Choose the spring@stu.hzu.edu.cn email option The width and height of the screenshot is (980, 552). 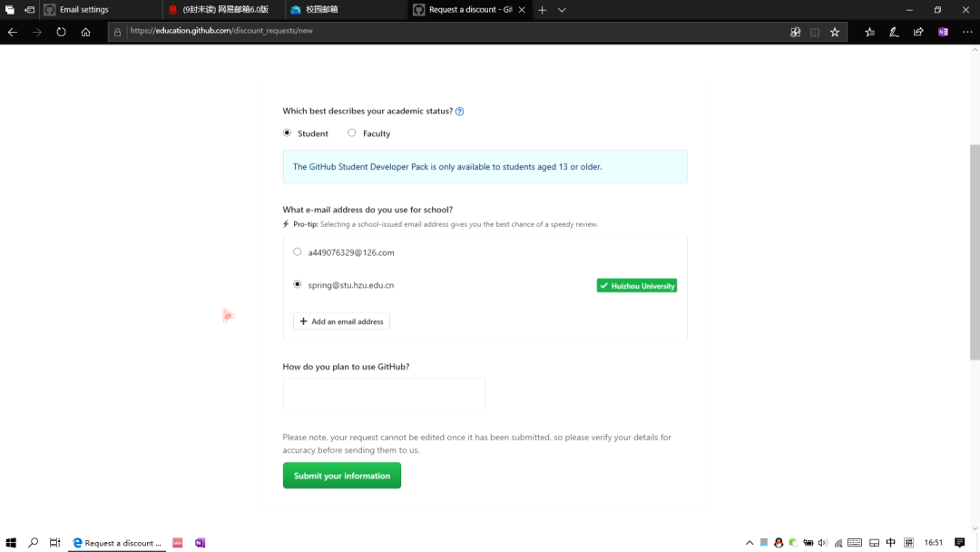(297, 284)
